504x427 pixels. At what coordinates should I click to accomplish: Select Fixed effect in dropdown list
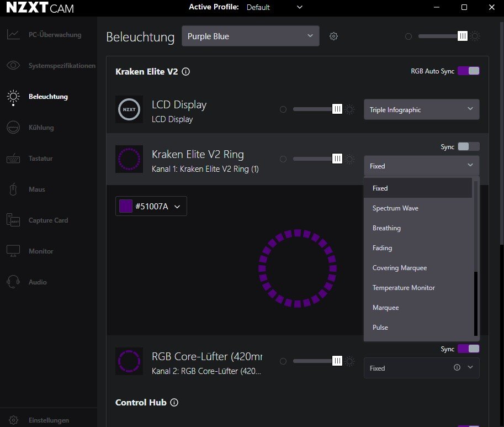(418, 188)
